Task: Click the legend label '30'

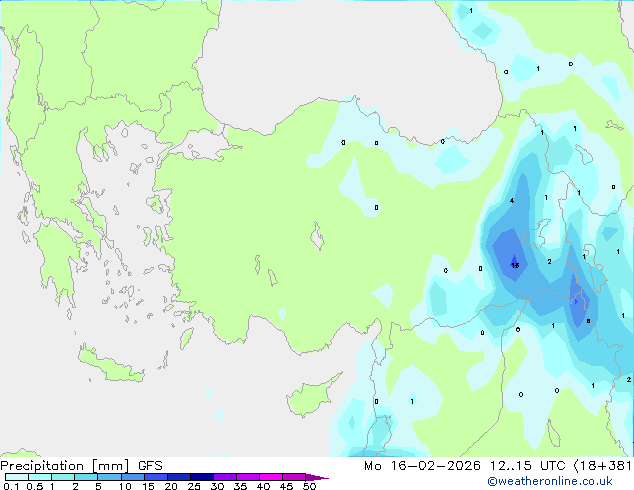Action: [217, 486]
